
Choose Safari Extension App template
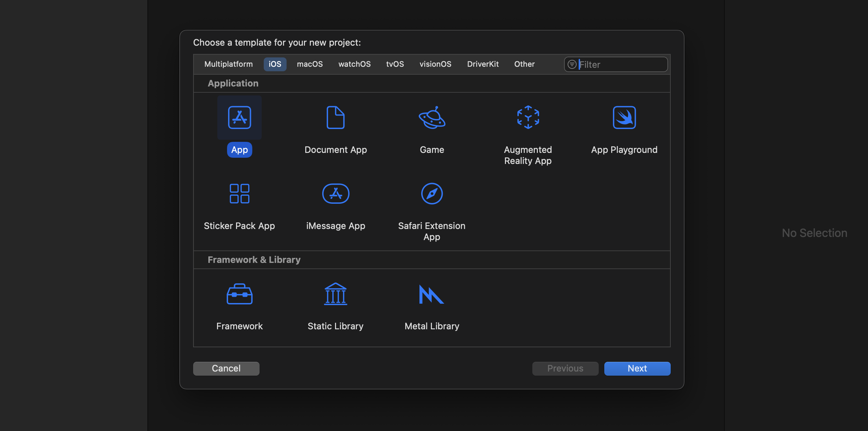[x=432, y=194]
